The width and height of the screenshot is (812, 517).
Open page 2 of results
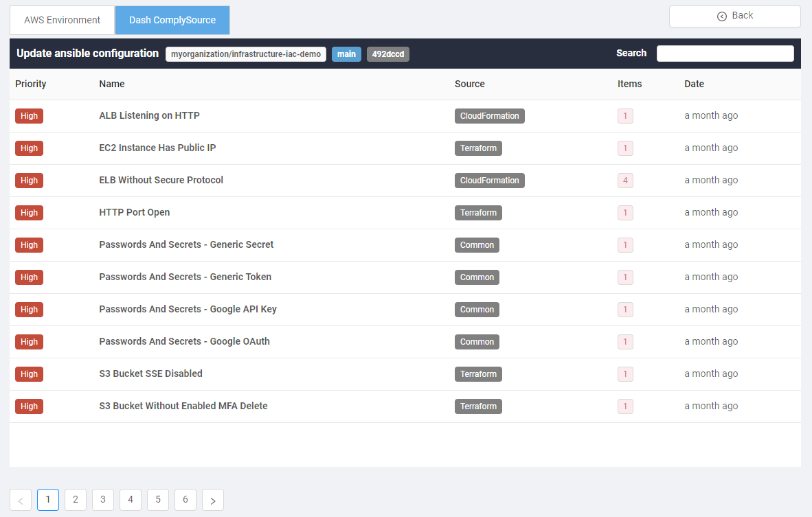[76, 500]
